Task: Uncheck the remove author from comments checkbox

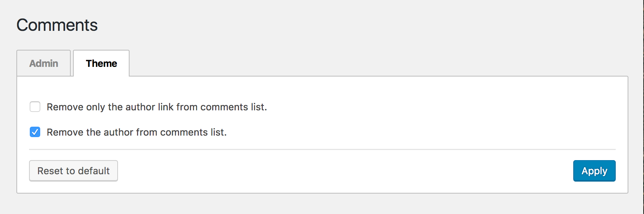Action: [35, 132]
